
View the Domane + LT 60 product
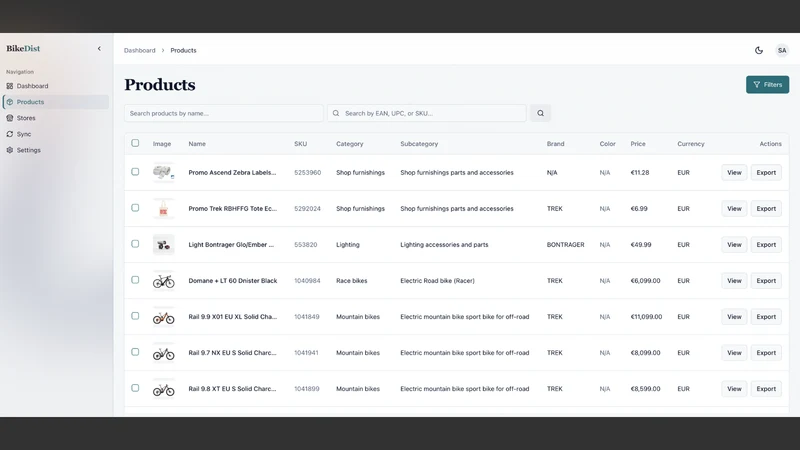coord(734,281)
